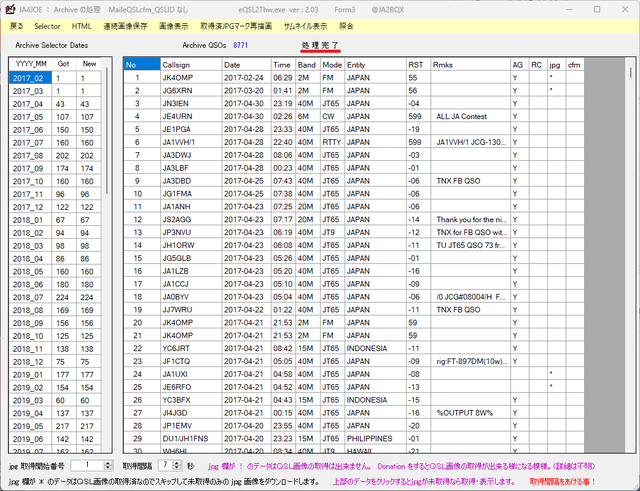Image resolution: width=640 pixels, height=491 pixels.
Task: Click the Rmks column header
Action: tap(470, 64)
